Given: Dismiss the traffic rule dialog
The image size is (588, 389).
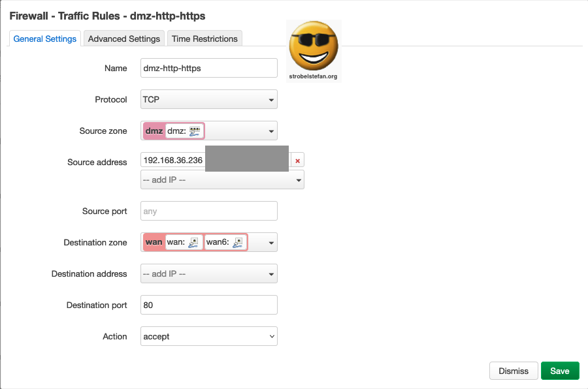Looking at the screenshot, I should [x=513, y=371].
